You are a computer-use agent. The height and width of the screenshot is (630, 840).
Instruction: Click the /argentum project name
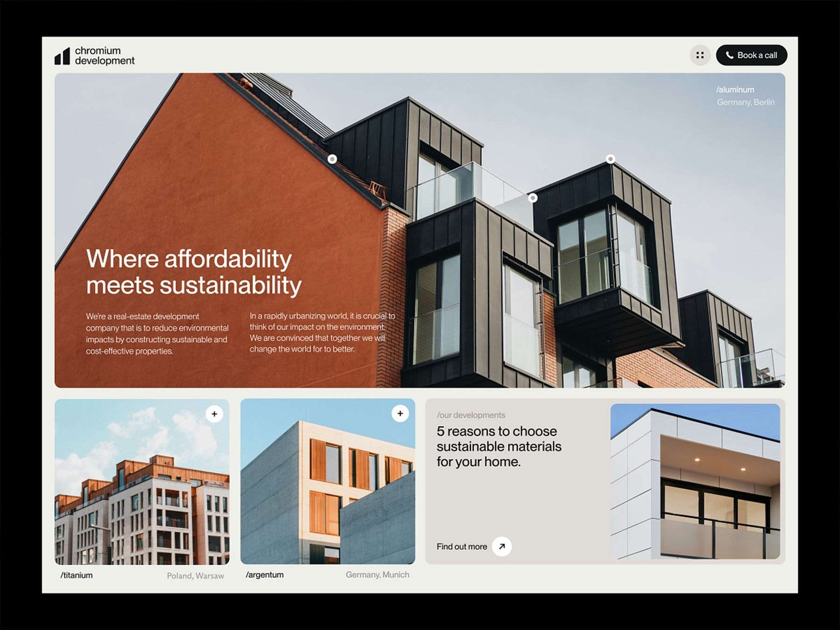(x=265, y=574)
